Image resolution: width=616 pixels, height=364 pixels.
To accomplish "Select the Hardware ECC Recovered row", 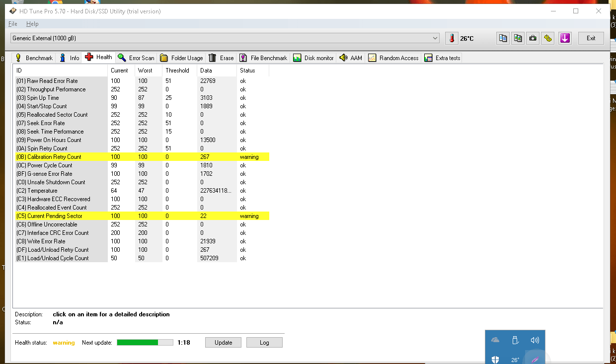I will [142, 199].
